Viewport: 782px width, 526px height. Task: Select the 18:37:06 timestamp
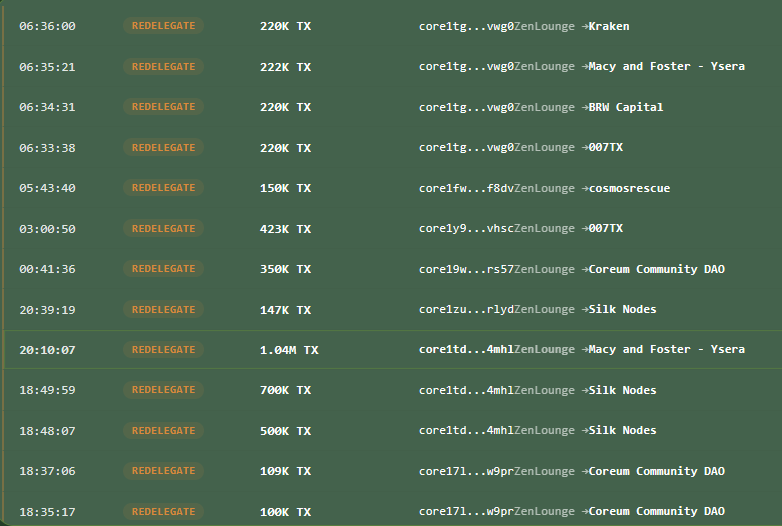pos(47,471)
